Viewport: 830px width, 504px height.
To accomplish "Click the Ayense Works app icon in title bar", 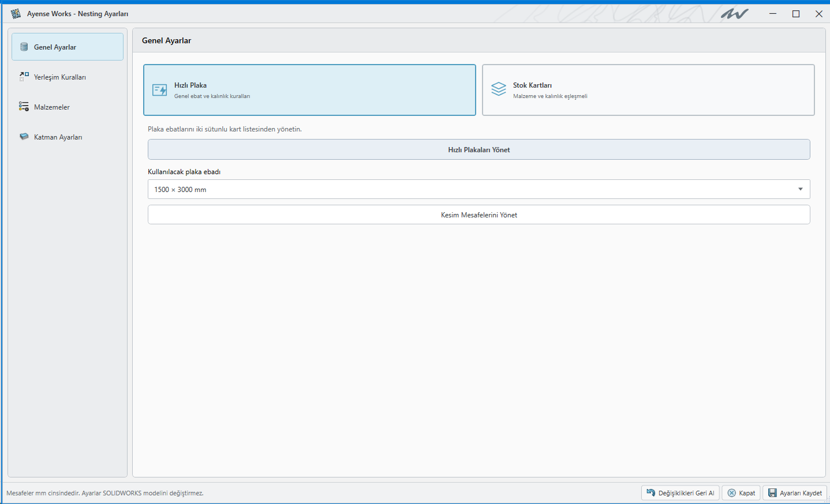I will [16, 13].
